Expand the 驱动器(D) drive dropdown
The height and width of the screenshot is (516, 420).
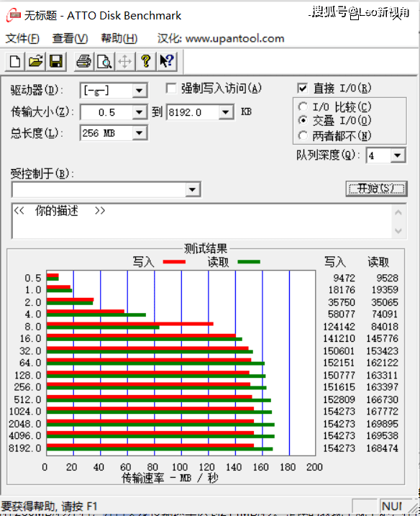139,90
